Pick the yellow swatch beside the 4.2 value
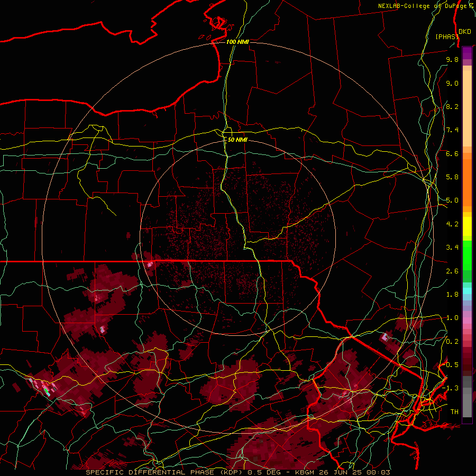The height and width of the screenshot is (476, 476). coord(467,226)
